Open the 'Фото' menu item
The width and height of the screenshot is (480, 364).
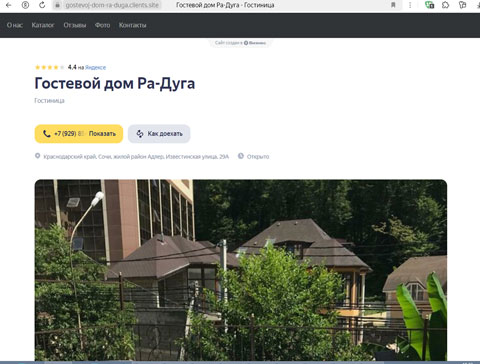click(102, 25)
